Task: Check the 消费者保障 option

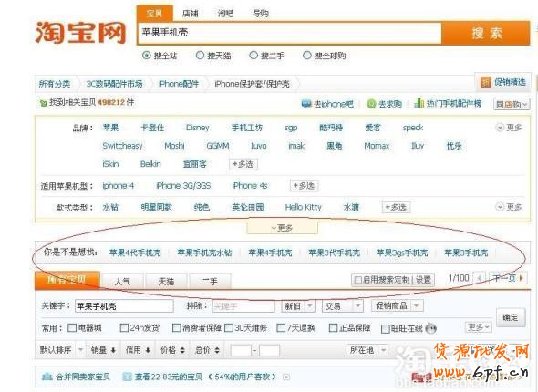Action: pos(176,328)
